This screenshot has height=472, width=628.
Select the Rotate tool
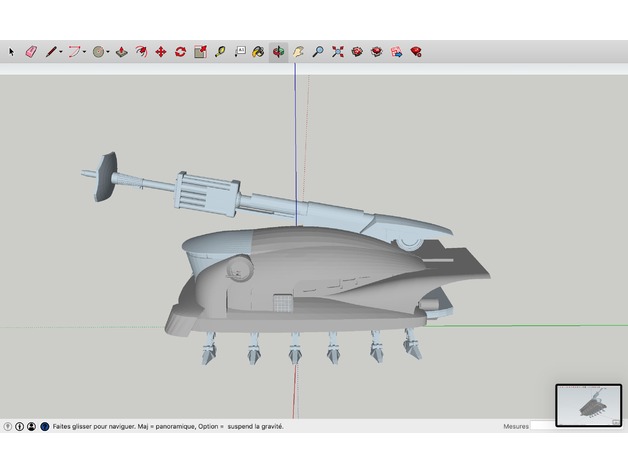[x=180, y=51]
